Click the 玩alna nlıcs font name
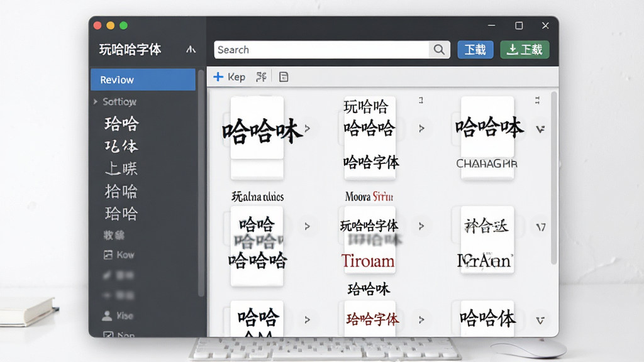 point(257,197)
